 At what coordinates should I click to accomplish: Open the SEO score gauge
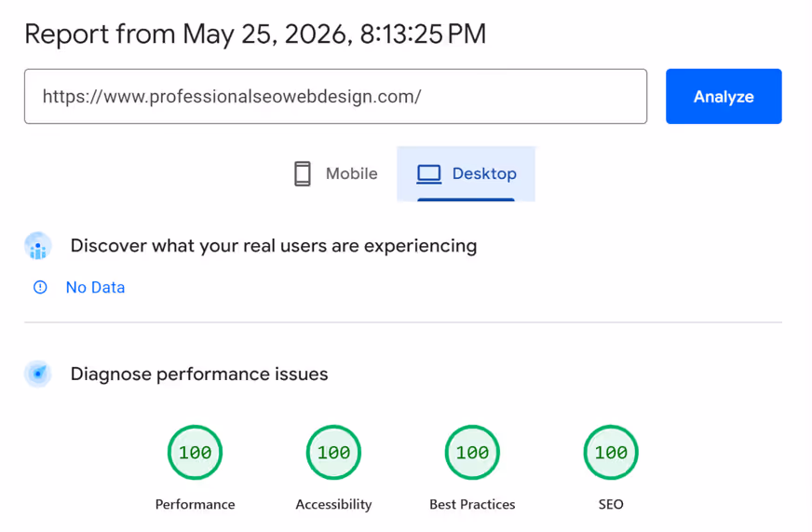click(x=611, y=452)
